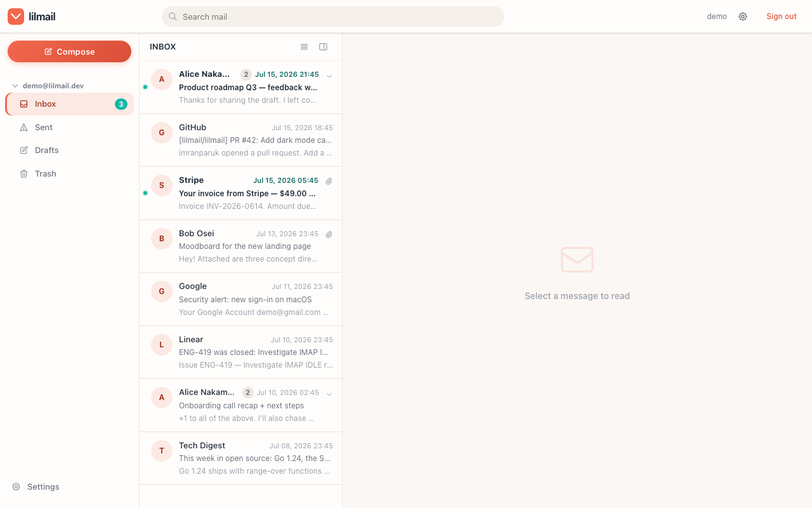Open the Trash folder
The height and width of the screenshot is (508, 812).
pyautogui.click(x=70, y=174)
